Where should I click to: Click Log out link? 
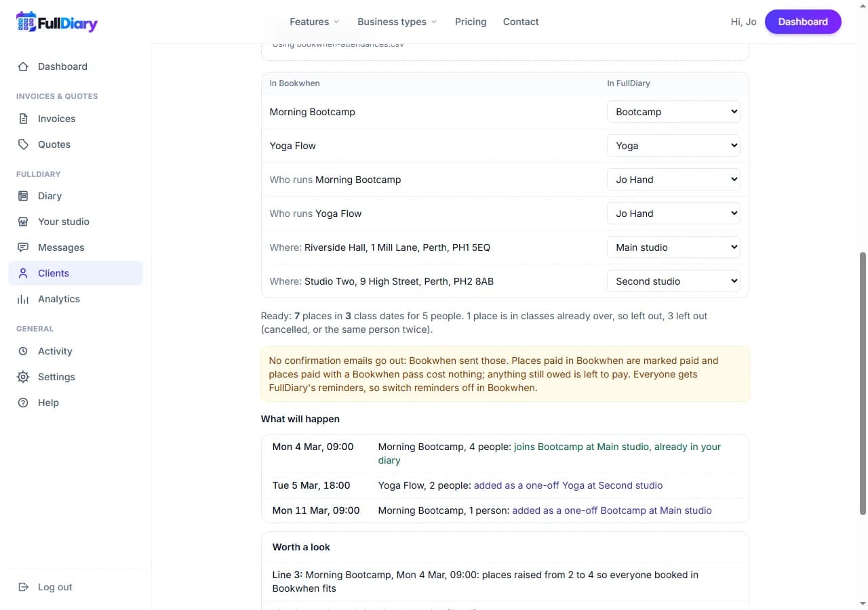75,587
